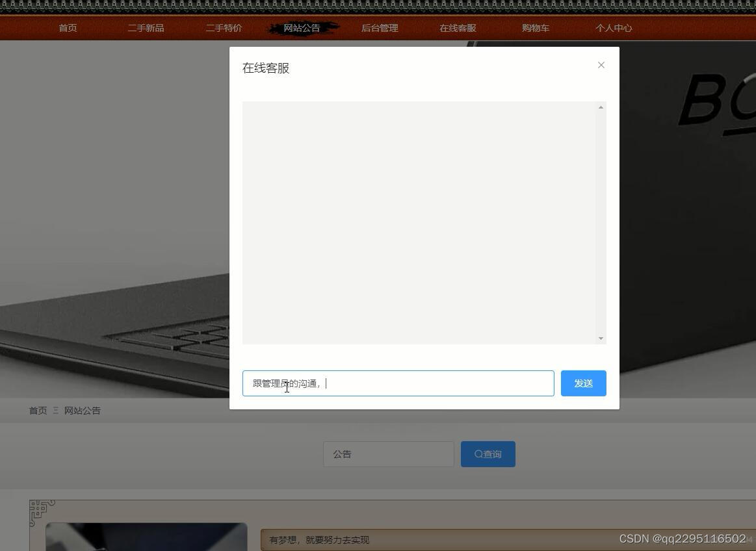Screen dimensions: 756x551
Task: Click the announcement text 有梦想，就要努力去实现
Action: click(318, 540)
